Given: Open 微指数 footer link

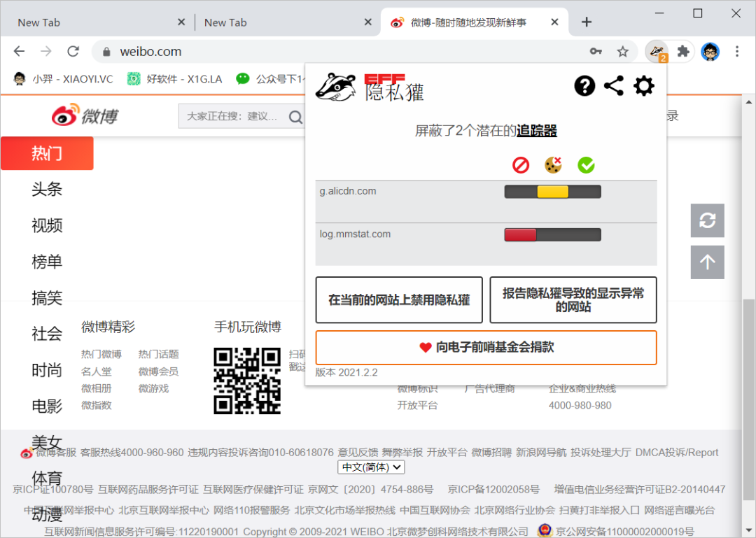Looking at the screenshot, I should pyautogui.click(x=97, y=406).
